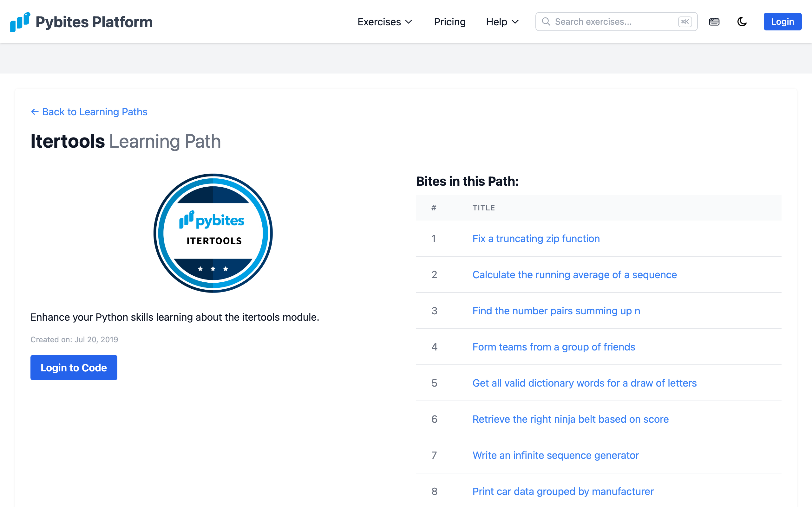
Task: Follow the Back to Learning Paths link
Action: [x=95, y=112]
